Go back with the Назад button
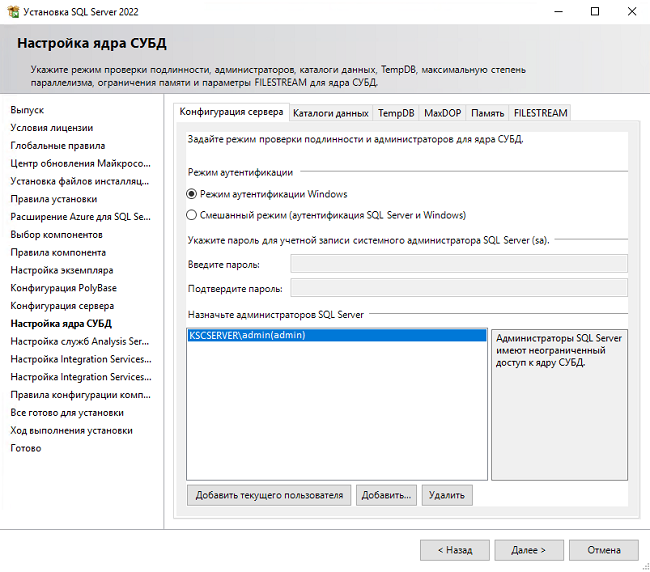The width and height of the screenshot is (650, 572). (x=455, y=550)
